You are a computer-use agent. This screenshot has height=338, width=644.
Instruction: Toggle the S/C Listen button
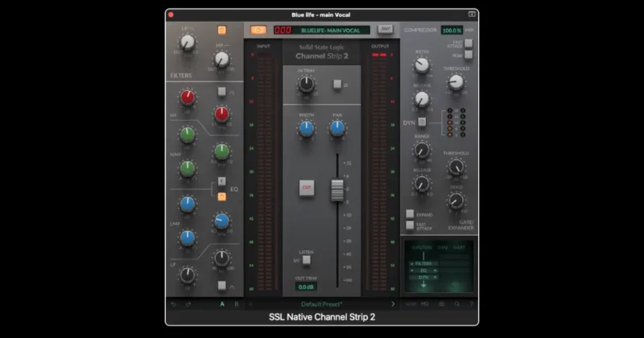pos(307,260)
